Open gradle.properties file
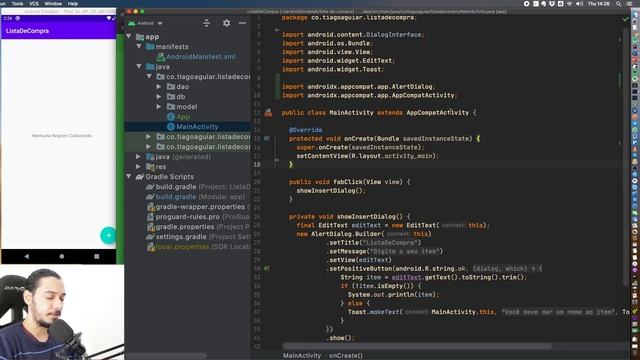Image resolution: width=640 pixels, height=360 pixels. tap(198, 227)
